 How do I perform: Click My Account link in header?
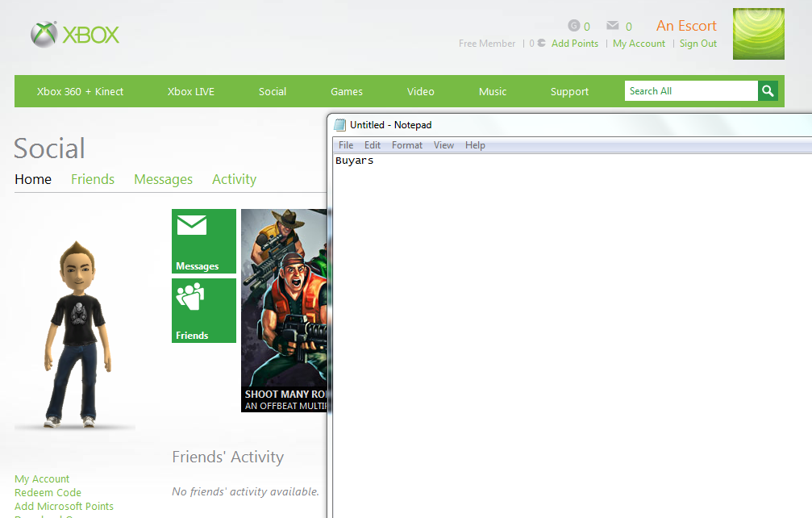click(x=639, y=44)
